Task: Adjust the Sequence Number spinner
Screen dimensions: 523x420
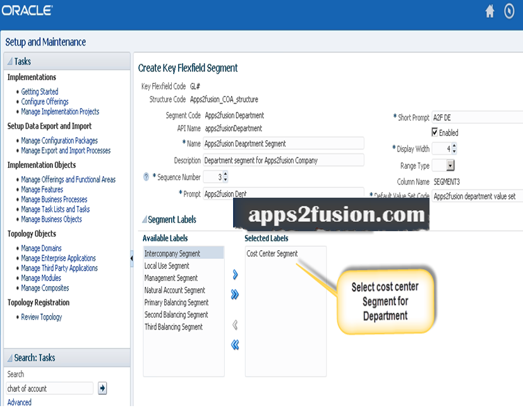Action: click(x=225, y=176)
